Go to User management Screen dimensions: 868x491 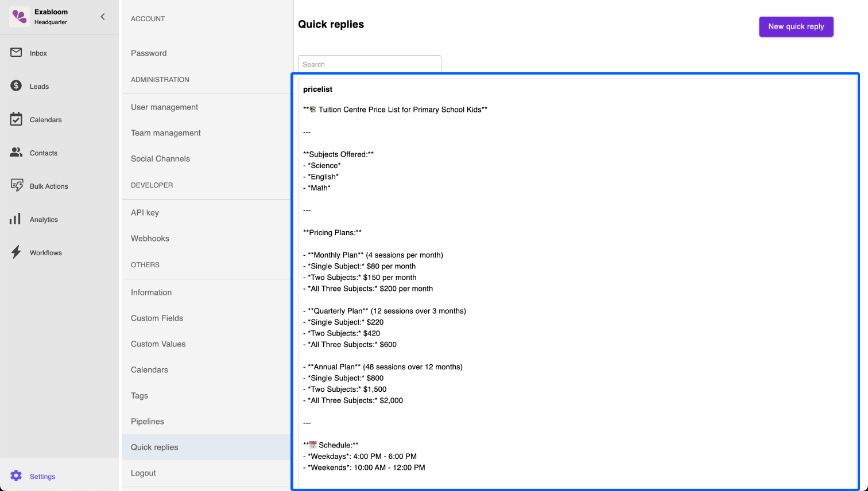(x=164, y=107)
